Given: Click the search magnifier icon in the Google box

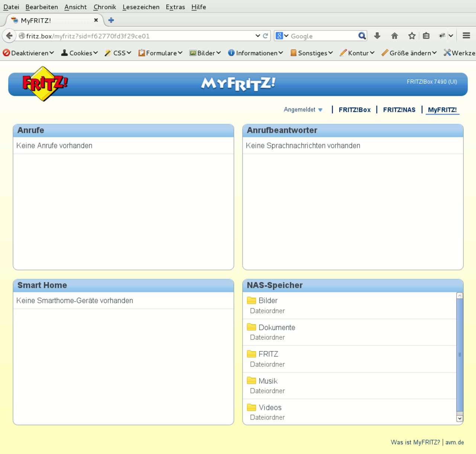Looking at the screenshot, I should [362, 36].
